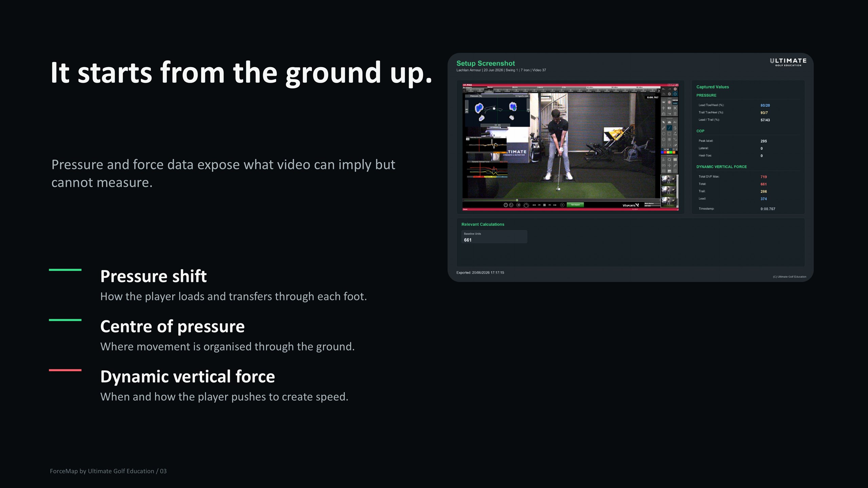The width and height of the screenshot is (868, 488).
Task: Switch to the Drills tab
Action: tap(574, 87)
